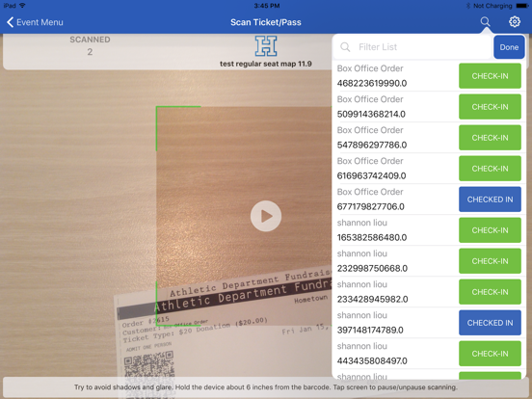532x399 pixels.
Task: Tap the battery indicator icon
Action: tap(521, 6)
